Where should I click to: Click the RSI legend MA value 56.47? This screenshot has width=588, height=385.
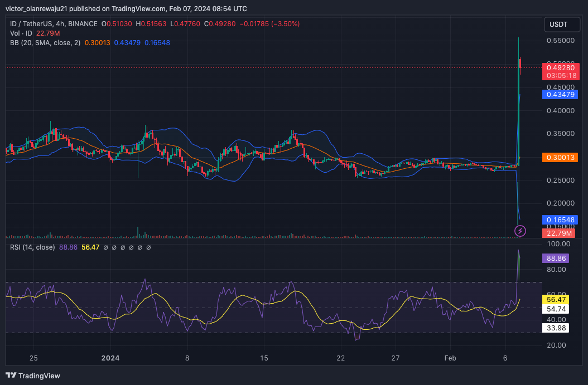click(90, 247)
